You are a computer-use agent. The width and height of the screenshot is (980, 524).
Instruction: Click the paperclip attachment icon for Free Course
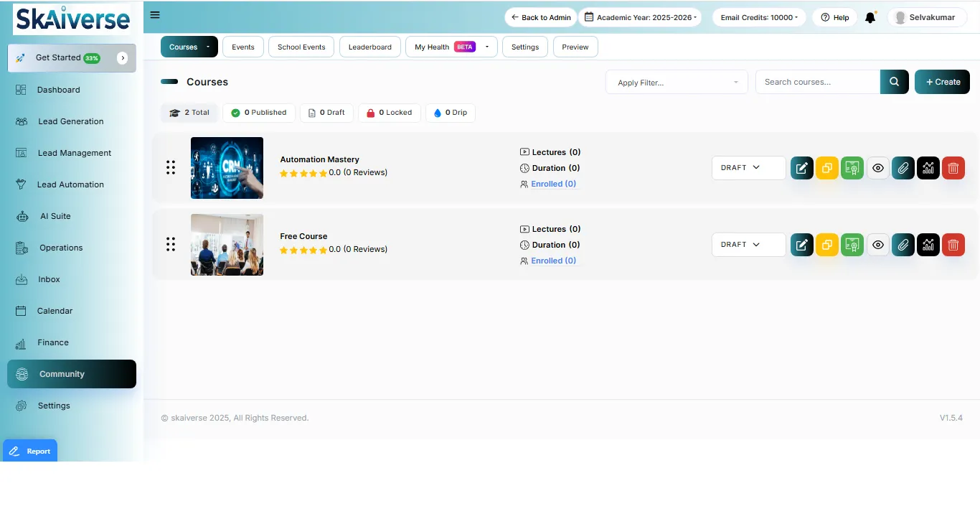903,245
